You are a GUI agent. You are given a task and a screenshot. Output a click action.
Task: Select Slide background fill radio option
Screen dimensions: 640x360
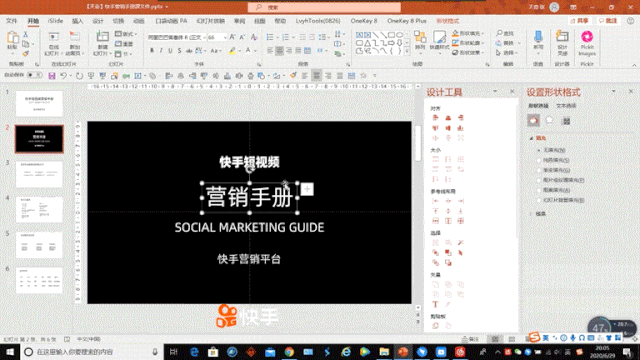[x=539, y=200]
